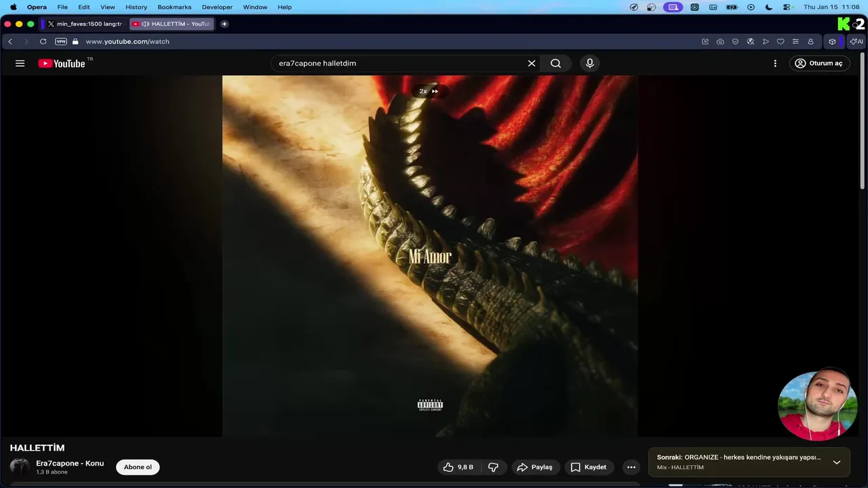This screenshot has height=488, width=868.
Task: Open the Opera pinboard edit icon
Action: tap(705, 41)
